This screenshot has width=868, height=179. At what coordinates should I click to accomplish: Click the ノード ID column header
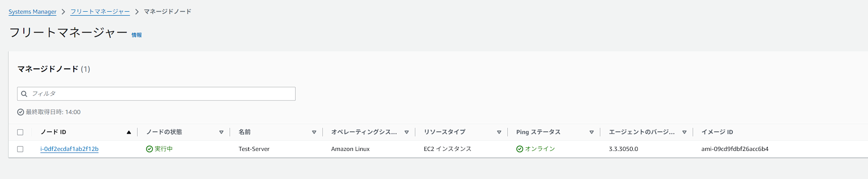click(53, 132)
